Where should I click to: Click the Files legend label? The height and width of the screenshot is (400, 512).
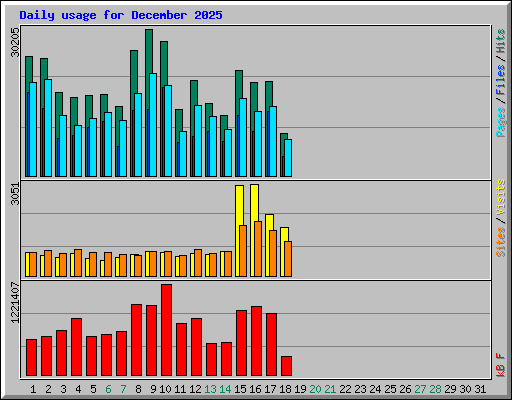coord(500,80)
